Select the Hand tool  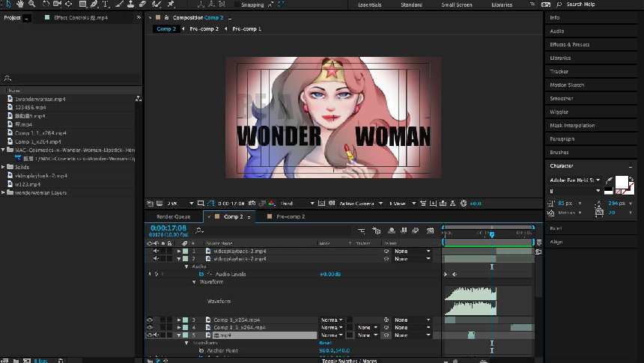coord(19,4)
